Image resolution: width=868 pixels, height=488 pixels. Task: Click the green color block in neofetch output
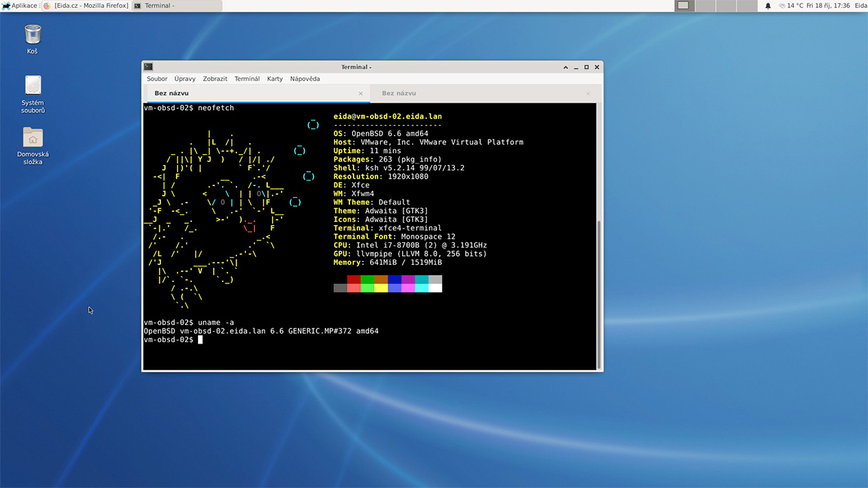(367, 279)
